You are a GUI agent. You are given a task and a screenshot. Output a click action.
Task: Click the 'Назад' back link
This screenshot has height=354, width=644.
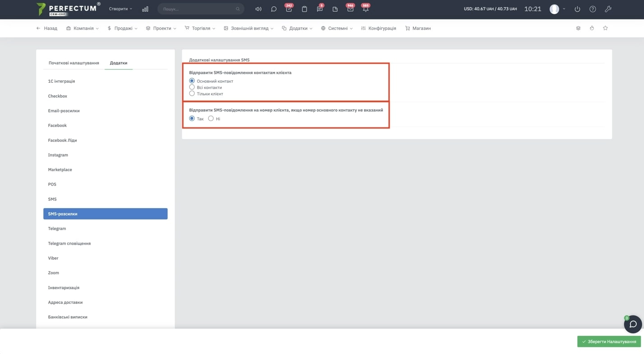click(47, 28)
